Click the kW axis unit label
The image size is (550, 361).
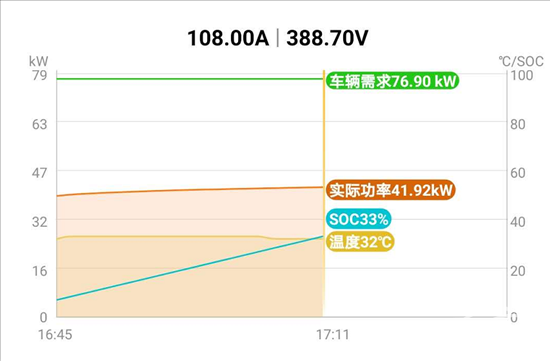tap(38, 61)
